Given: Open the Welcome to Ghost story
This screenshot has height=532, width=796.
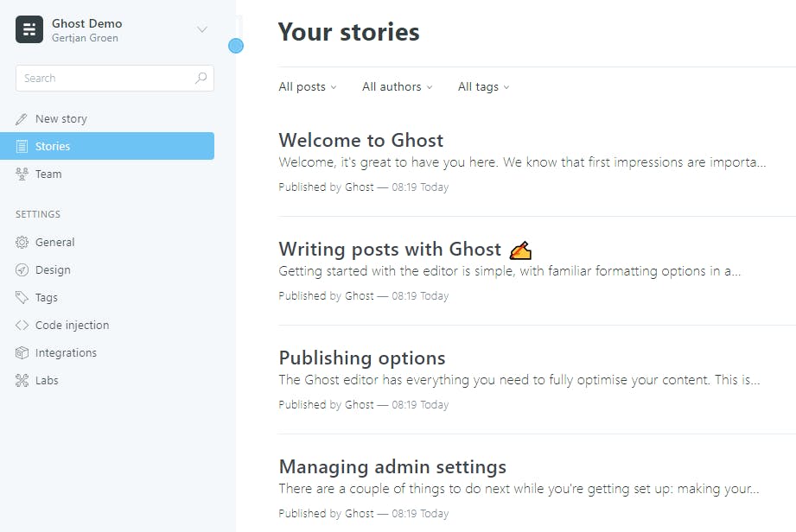Looking at the screenshot, I should pos(361,141).
